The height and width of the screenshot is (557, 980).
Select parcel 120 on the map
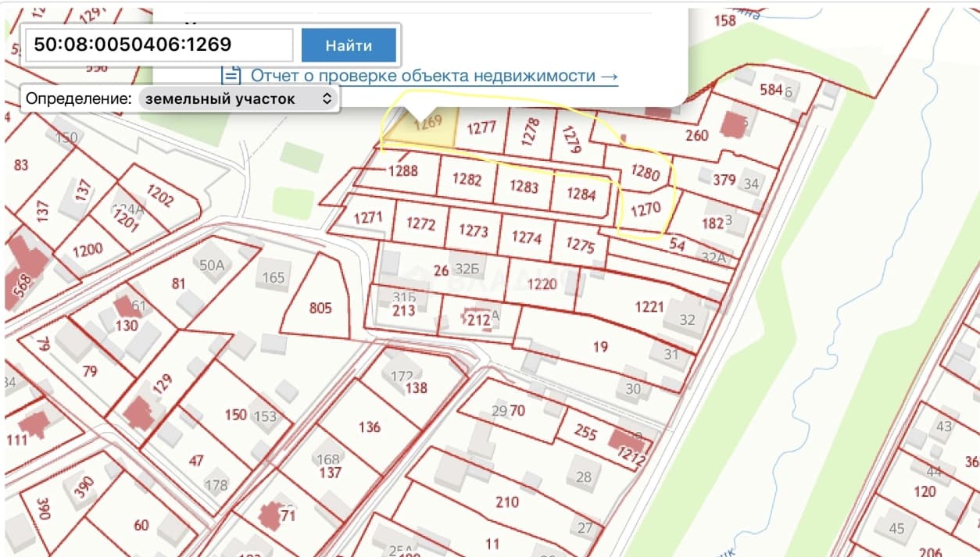925,491
